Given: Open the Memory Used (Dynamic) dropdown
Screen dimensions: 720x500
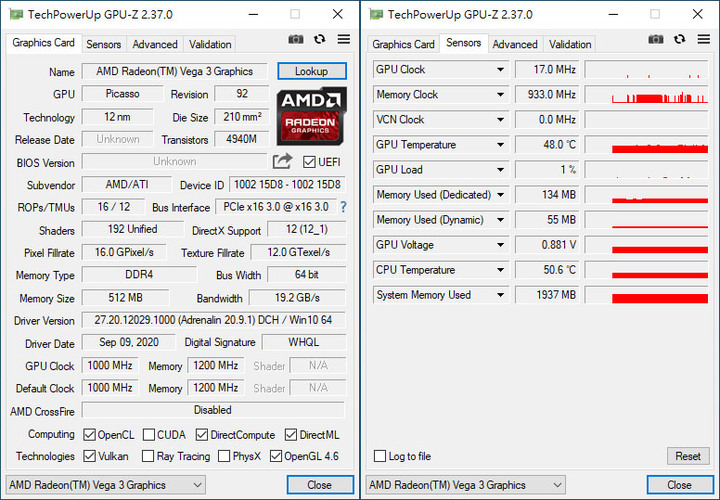Looking at the screenshot, I should [501, 220].
